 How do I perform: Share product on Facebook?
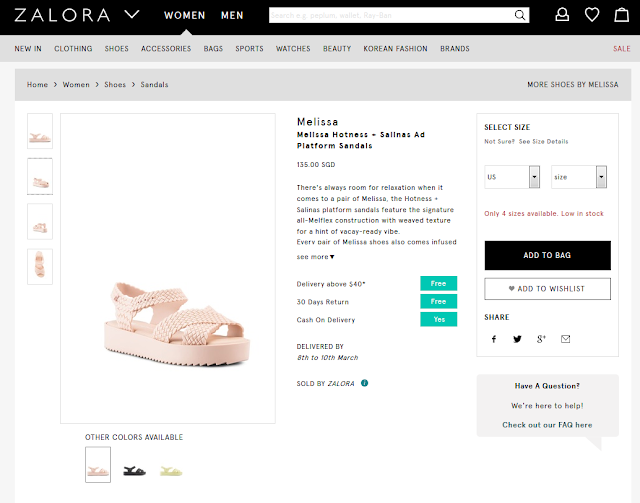(493, 339)
